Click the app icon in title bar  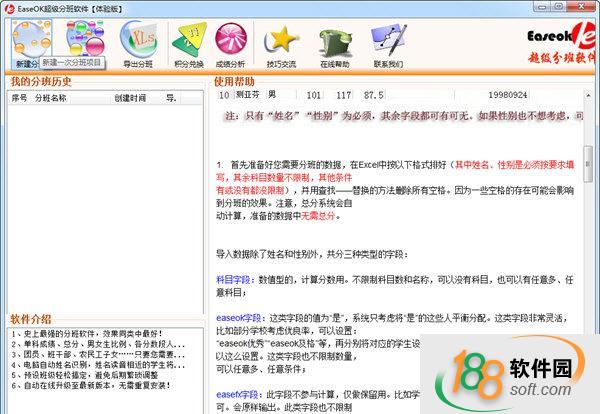click(x=9, y=8)
